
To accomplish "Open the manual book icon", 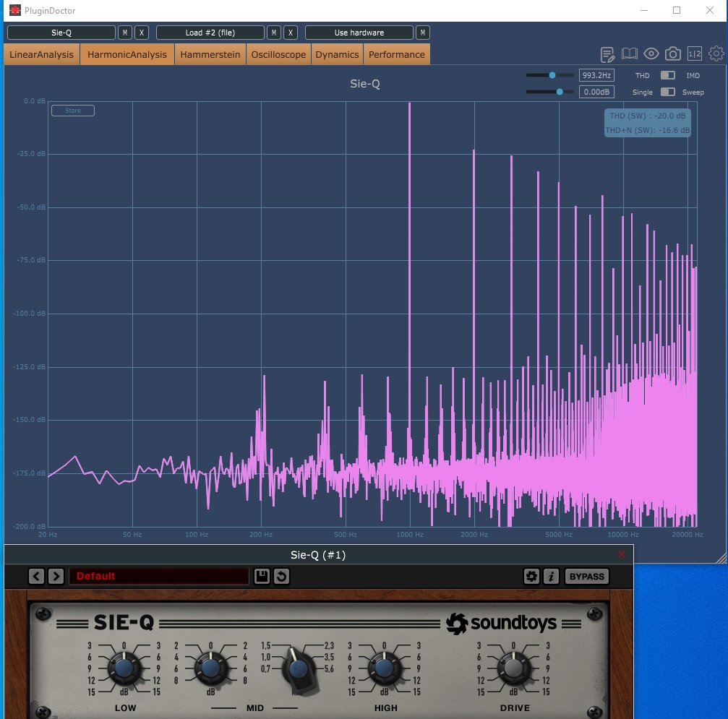I will (629, 54).
